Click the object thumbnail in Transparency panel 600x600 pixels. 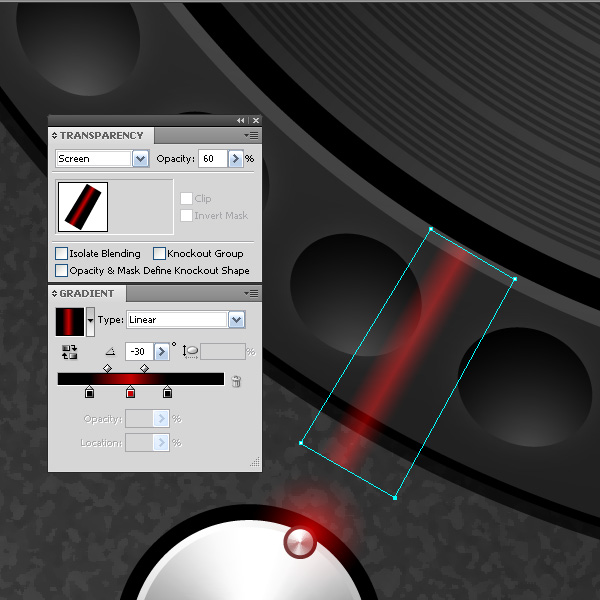83,207
